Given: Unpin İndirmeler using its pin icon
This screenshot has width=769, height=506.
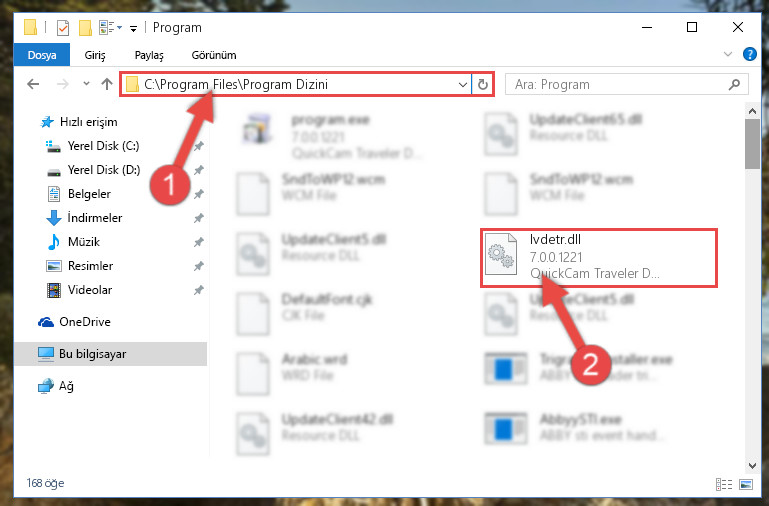Looking at the screenshot, I should [198, 218].
